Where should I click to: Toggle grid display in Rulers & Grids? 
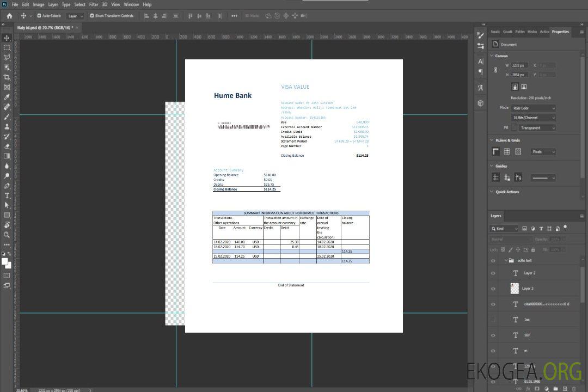507,151
